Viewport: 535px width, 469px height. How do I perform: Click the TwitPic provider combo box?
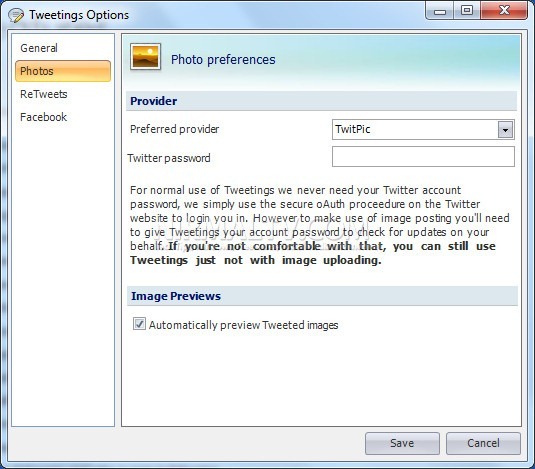pyautogui.click(x=423, y=130)
